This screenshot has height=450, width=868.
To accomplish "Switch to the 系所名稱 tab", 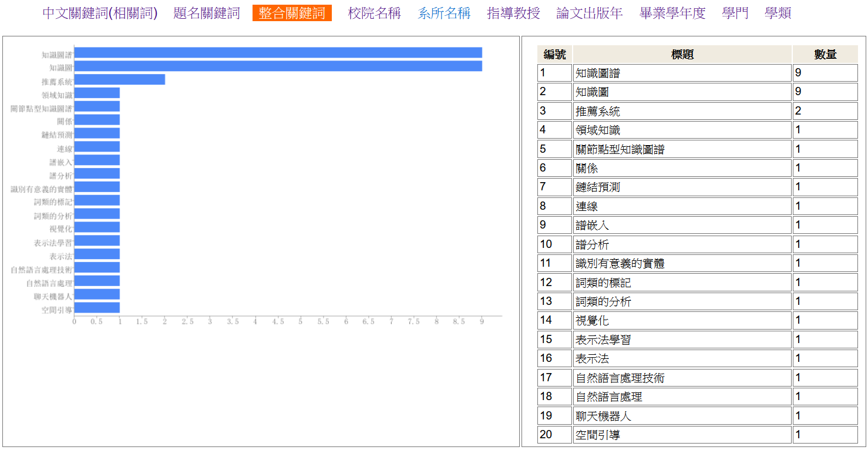I will click(444, 13).
